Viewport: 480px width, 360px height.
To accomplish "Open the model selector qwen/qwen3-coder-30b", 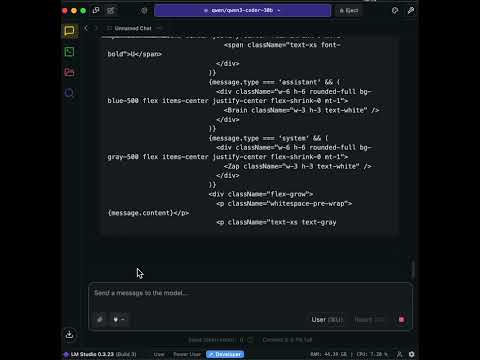I will [242, 11].
